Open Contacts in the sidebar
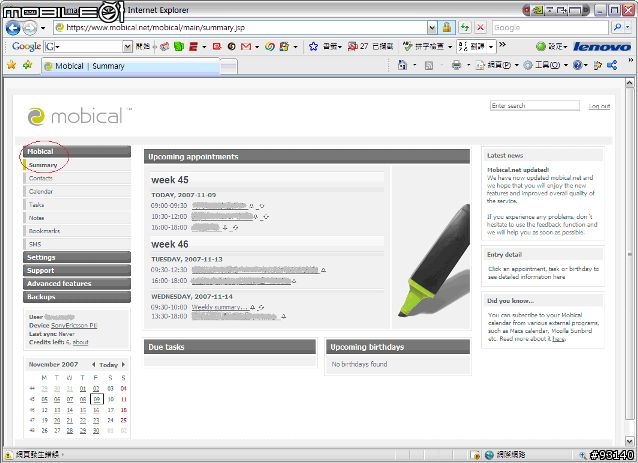The image size is (638, 463). (77, 178)
